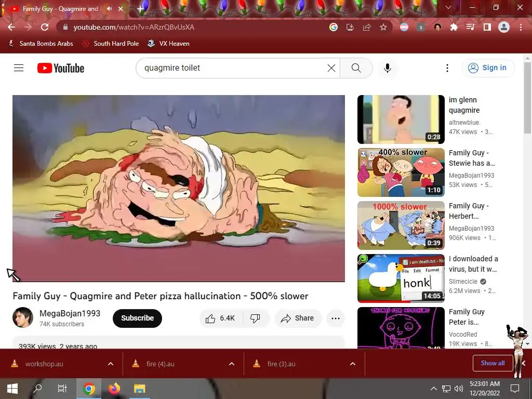The width and height of the screenshot is (532, 399).
Task: Open the fire (4).au downloaded file
Action: (x=161, y=364)
